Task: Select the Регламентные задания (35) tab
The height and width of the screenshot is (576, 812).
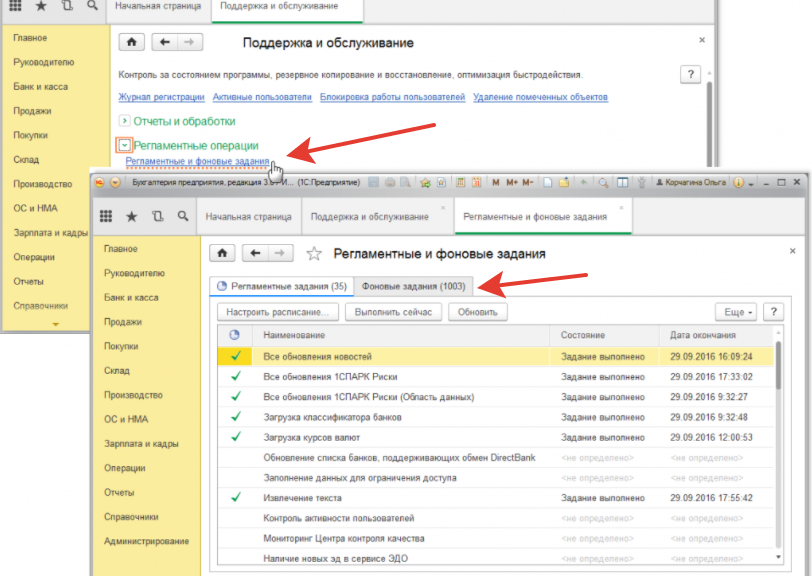Action: coord(282,286)
